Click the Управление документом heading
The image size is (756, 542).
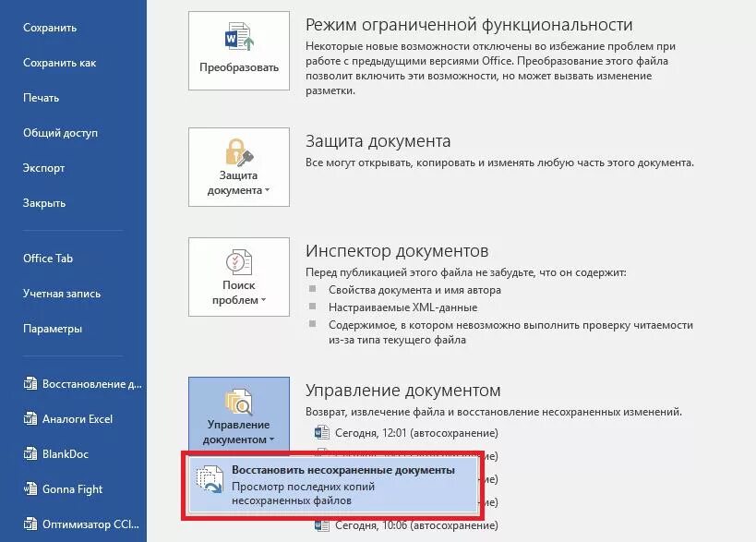[403, 390]
